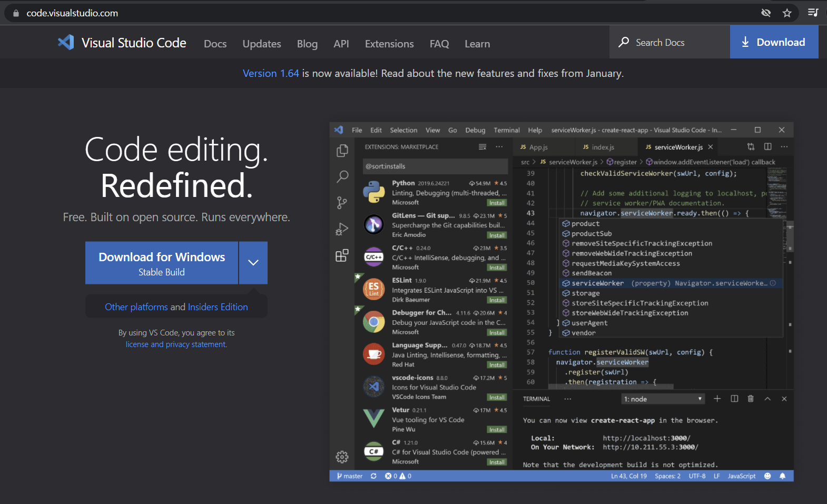This screenshot has width=827, height=504.
Task: Open Extensions icon in activity bar
Action: click(342, 255)
